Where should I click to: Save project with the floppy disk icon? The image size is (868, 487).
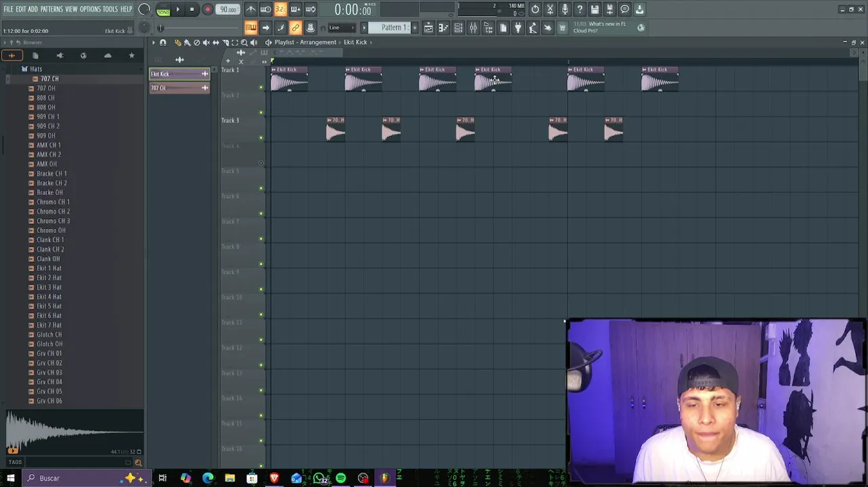(595, 9)
